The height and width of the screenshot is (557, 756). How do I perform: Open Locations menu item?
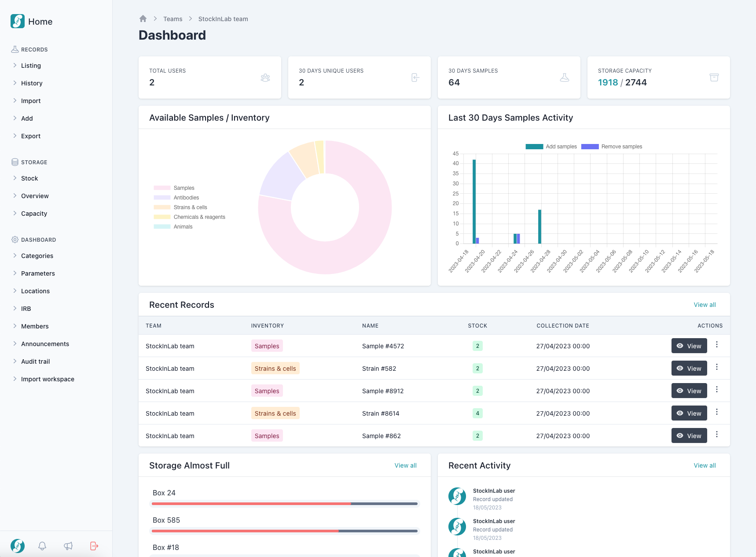click(x=35, y=291)
